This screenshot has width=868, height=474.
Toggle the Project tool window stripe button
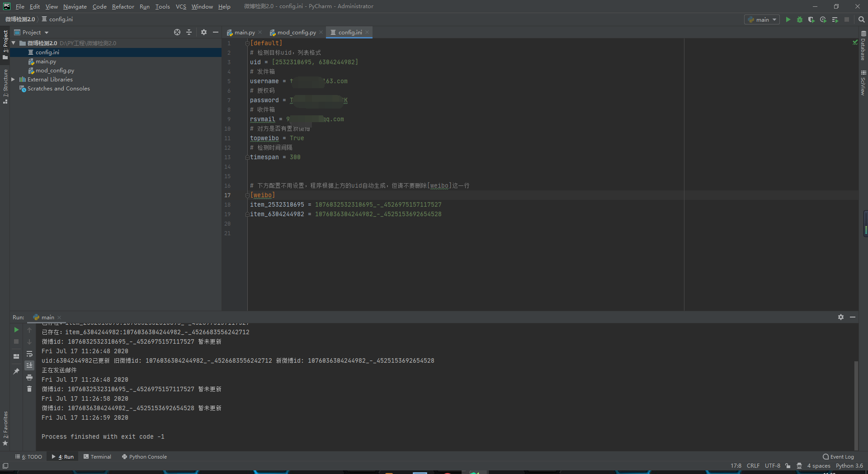[5, 45]
